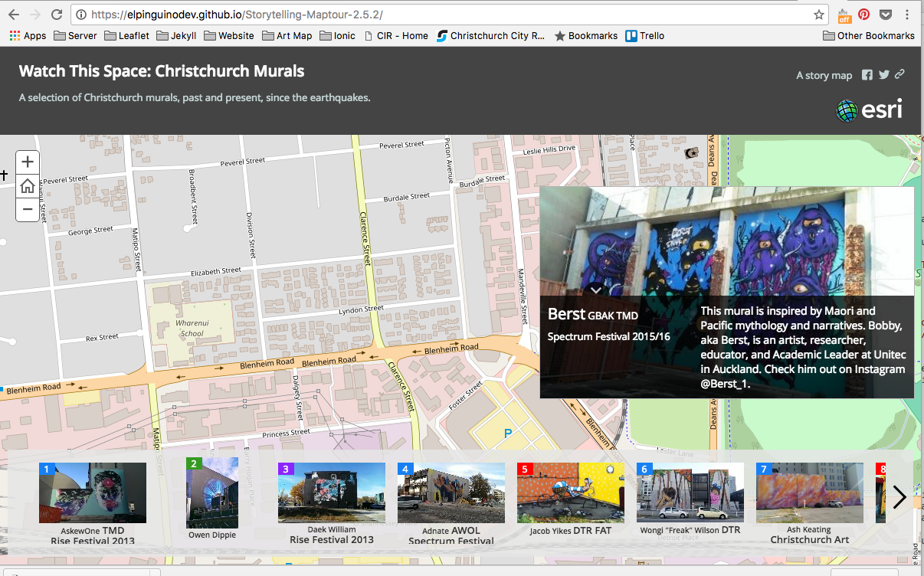The width and height of the screenshot is (924, 576).
Task: Select thumbnail 6 Wongi Freak Wilson
Action: [x=690, y=493]
